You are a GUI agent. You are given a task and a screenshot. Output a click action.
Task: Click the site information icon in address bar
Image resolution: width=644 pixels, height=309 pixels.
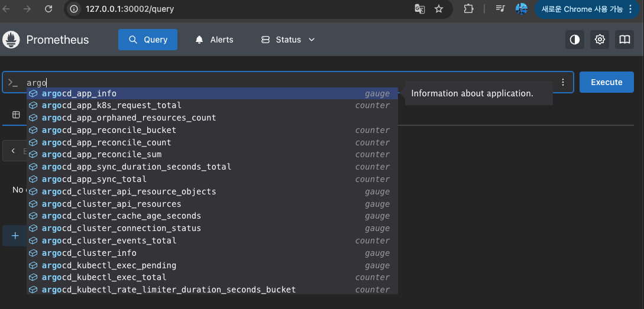coord(75,9)
